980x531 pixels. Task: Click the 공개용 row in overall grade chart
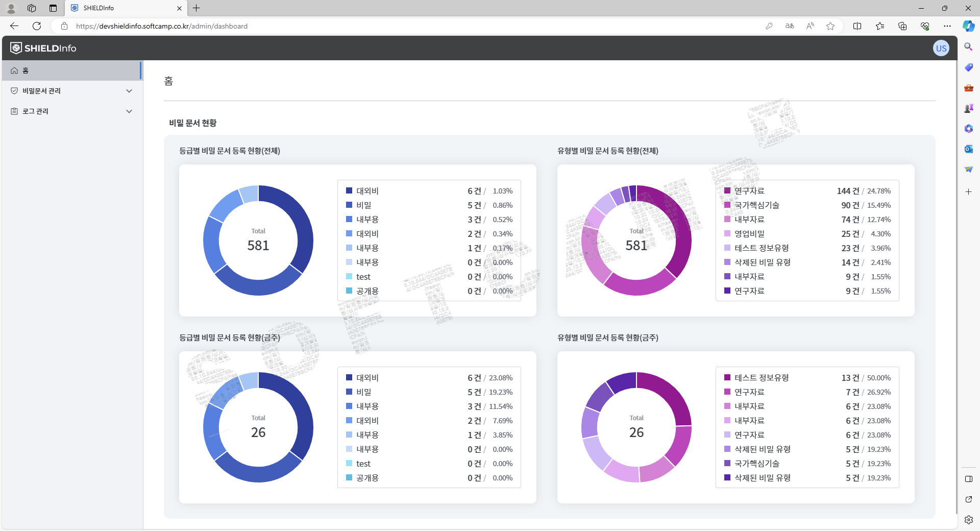click(429, 291)
